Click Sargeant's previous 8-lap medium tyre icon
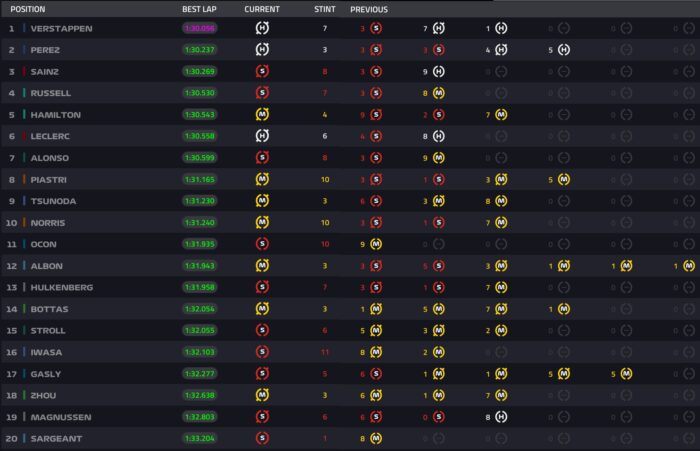Image resolution: width=700 pixels, height=451 pixels. (376, 438)
